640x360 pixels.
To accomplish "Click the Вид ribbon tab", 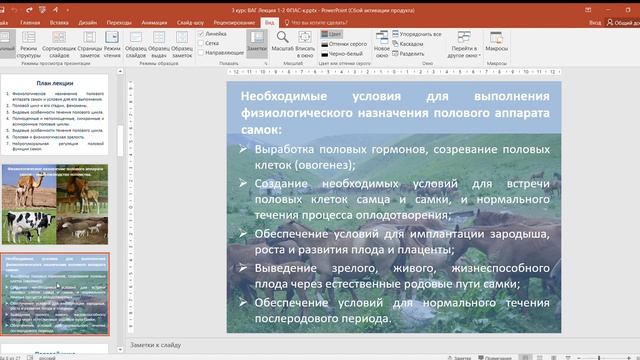I will click(x=269, y=23).
